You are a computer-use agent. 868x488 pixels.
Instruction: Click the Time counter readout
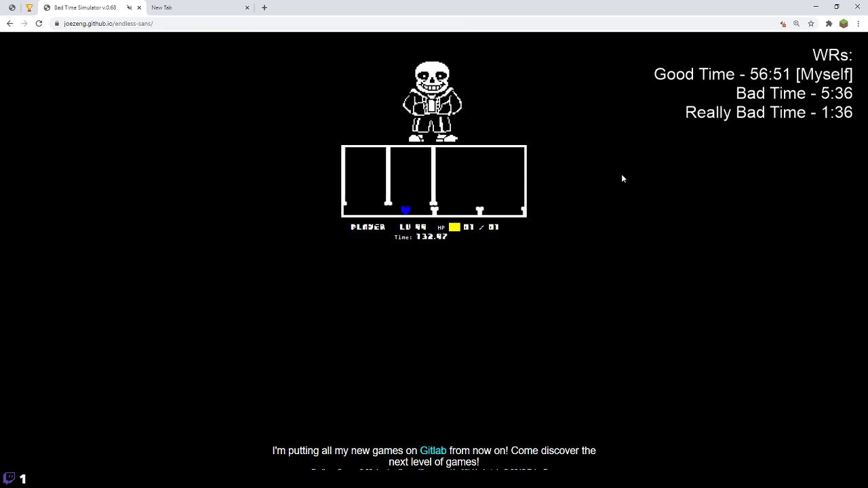pyautogui.click(x=420, y=237)
